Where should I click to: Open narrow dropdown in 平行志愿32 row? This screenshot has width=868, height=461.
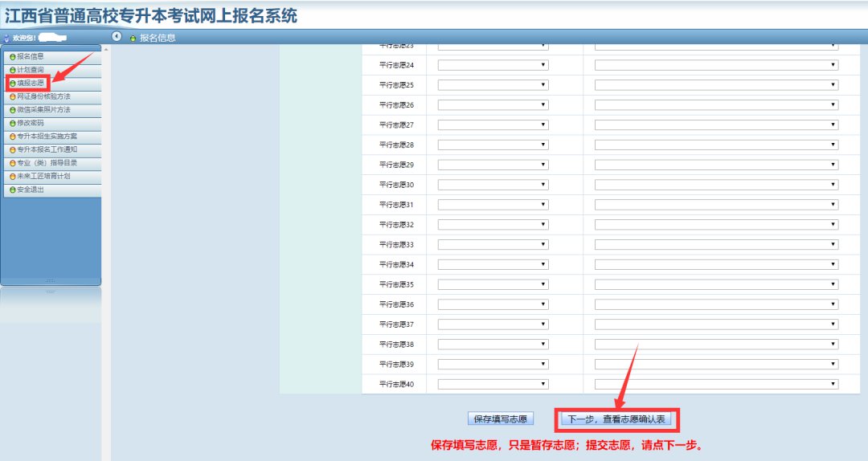493,224
